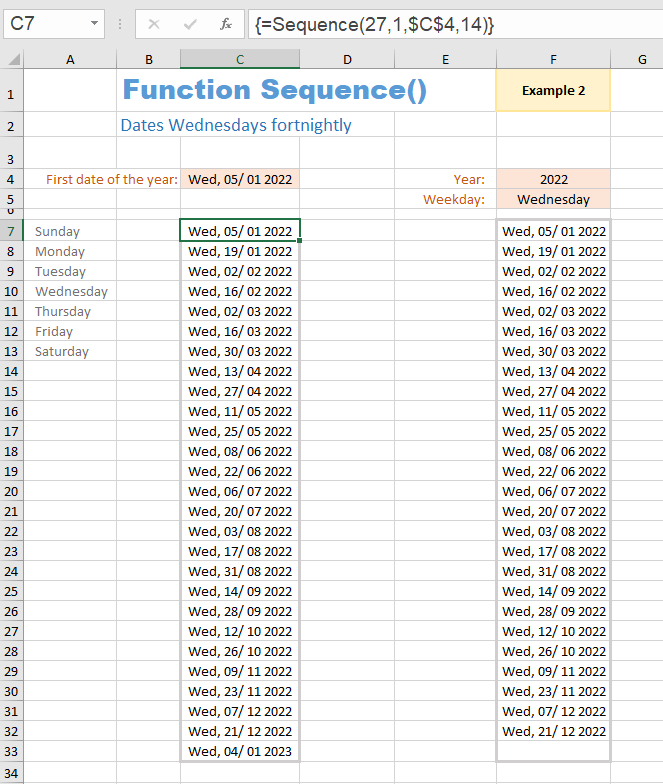This screenshot has width=663, height=784.
Task: Click the Enter checkmark icon in formula bar
Action: click(x=190, y=24)
